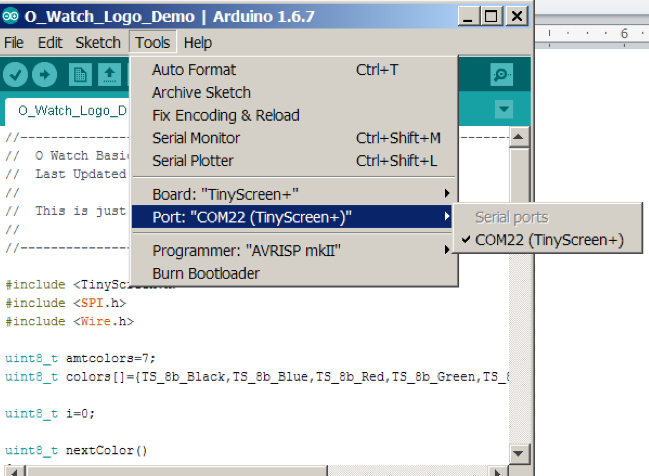Open Serial Monitor via magnifier toolbar icon
The image size is (649, 476).
click(x=502, y=75)
